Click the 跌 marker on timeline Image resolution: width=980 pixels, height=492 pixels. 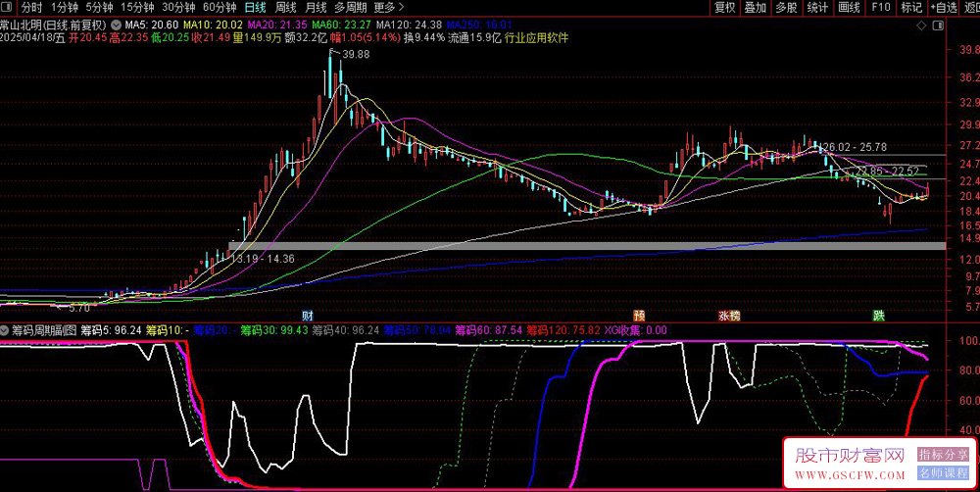click(879, 315)
